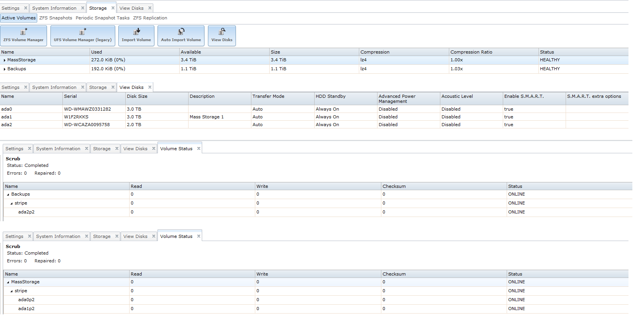Image resolution: width=644 pixels, height=326 pixels.
Task: Close the active View Disks tab above the disk list
Action: pos(150,87)
